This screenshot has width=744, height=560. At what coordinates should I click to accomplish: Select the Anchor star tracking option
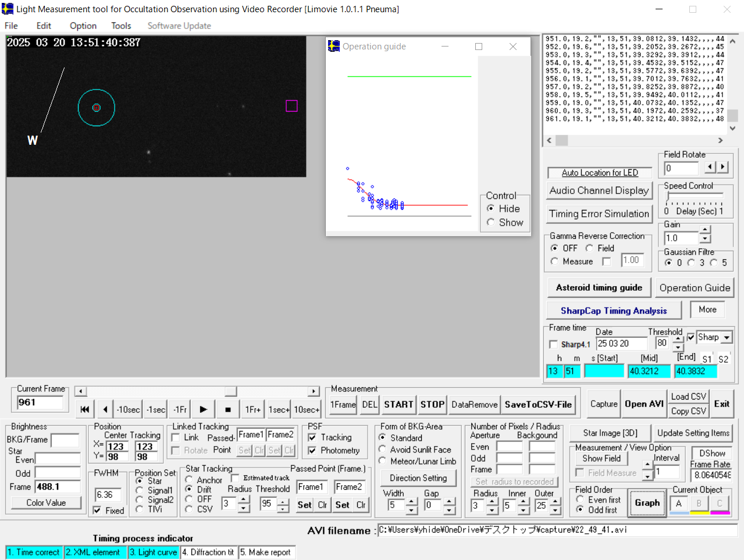tap(189, 480)
